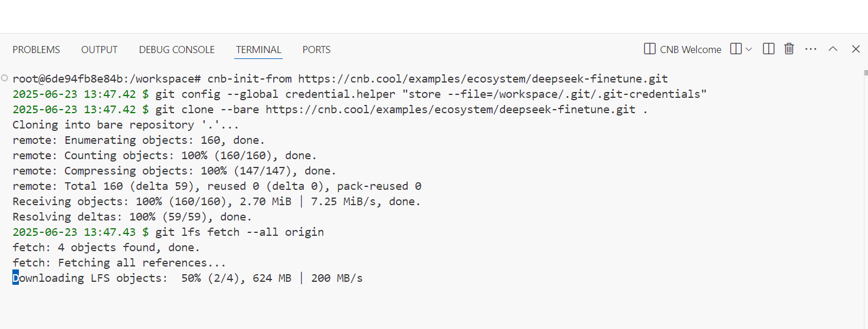Expand the launch profile dropdown arrow

749,50
